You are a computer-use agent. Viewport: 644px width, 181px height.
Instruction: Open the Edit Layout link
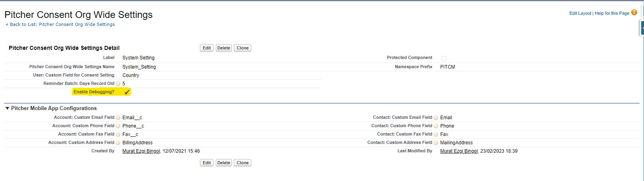580,13
